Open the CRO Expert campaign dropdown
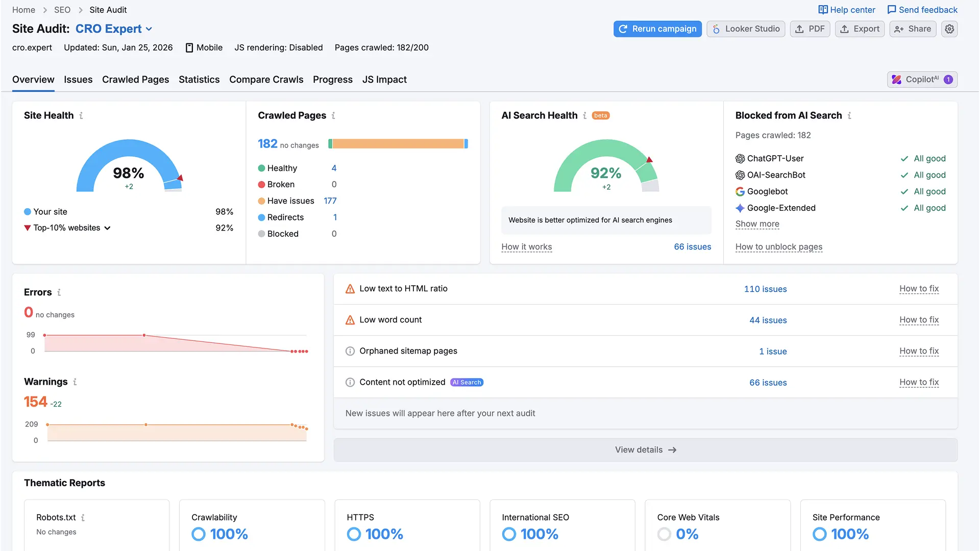 point(148,29)
